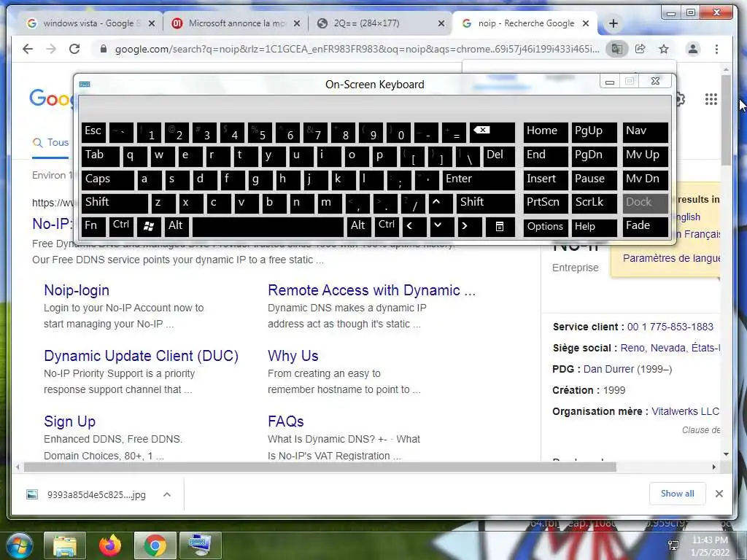747x560 pixels.
Task: Click the context menu key on On-Screen Keyboard
Action: (x=499, y=227)
